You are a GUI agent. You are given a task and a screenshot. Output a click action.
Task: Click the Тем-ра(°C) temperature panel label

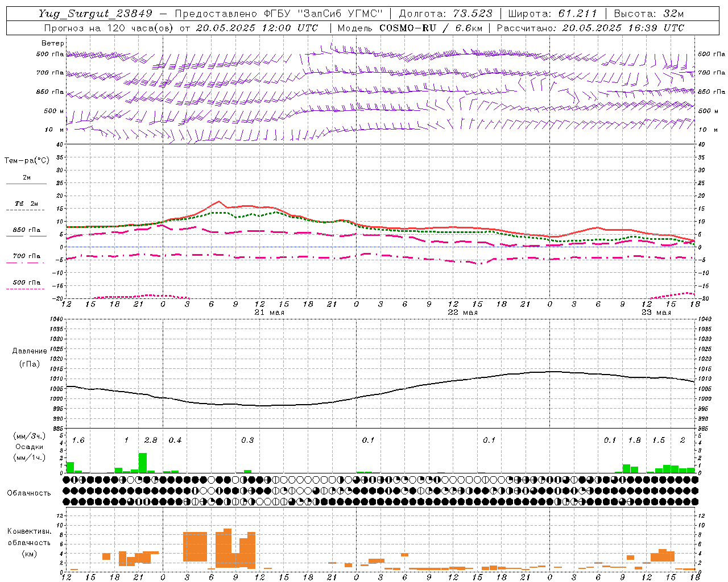pyautogui.click(x=27, y=161)
